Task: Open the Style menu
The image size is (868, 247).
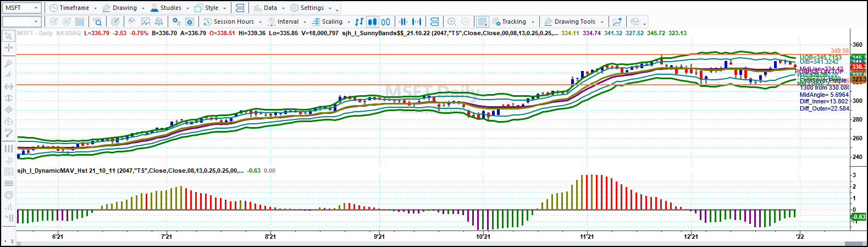Action: [210, 8]
